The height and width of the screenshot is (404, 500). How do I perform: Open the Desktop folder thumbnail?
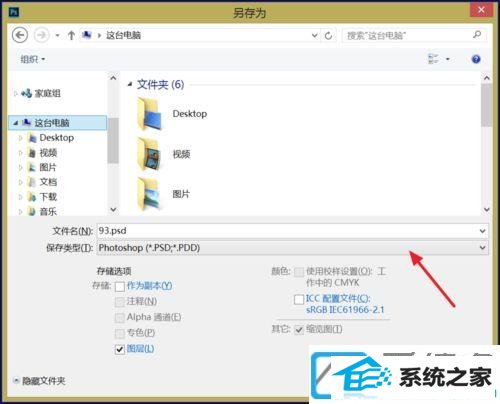click(x=149, y=114)
